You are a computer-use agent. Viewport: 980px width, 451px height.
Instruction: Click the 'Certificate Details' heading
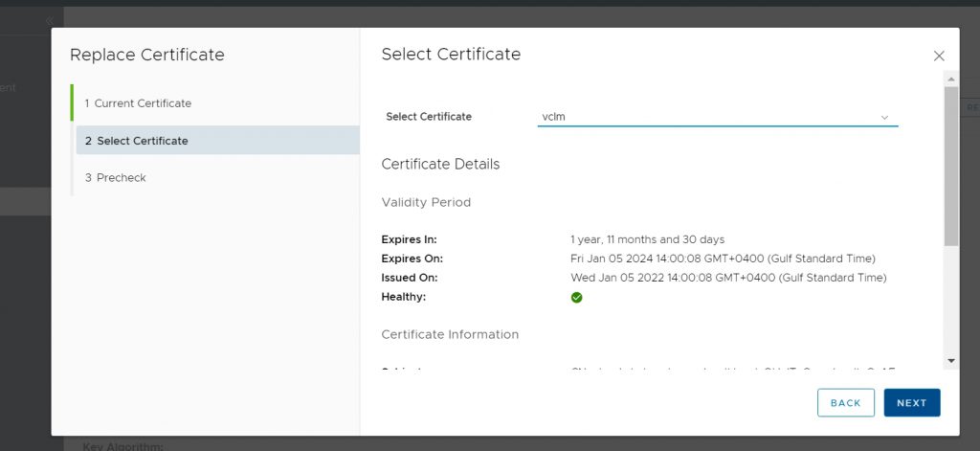440,164
